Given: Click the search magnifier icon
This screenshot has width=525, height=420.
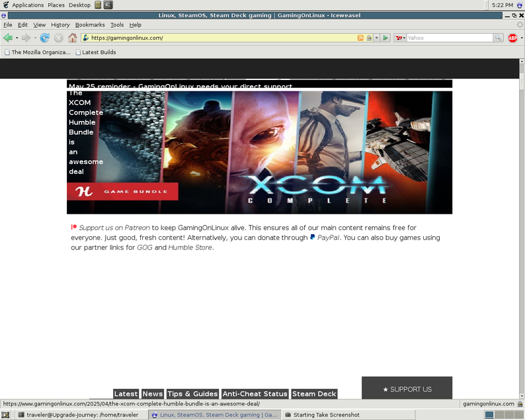Looking at the screenshot, I should pyautogui.click(x=498, y=38).
